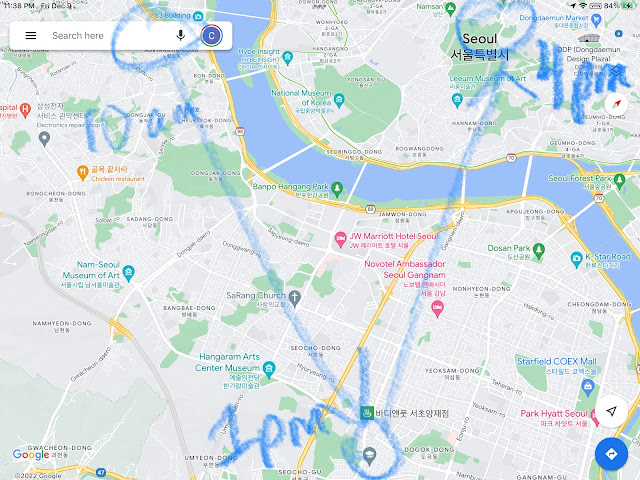Tap the National Museum of Korea pin
Screen dimensions: 640x480
[339, 100]
